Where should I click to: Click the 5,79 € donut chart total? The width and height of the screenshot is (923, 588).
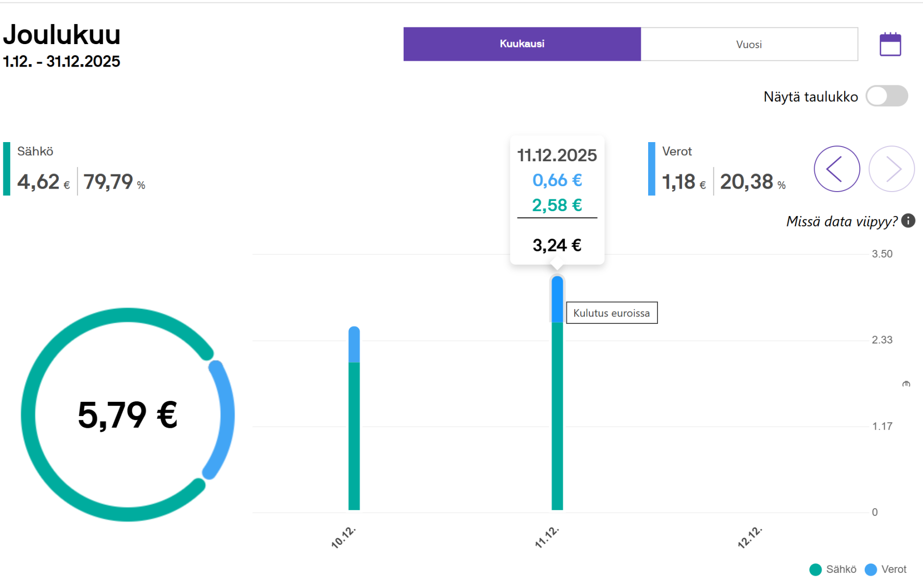(127, 415)
